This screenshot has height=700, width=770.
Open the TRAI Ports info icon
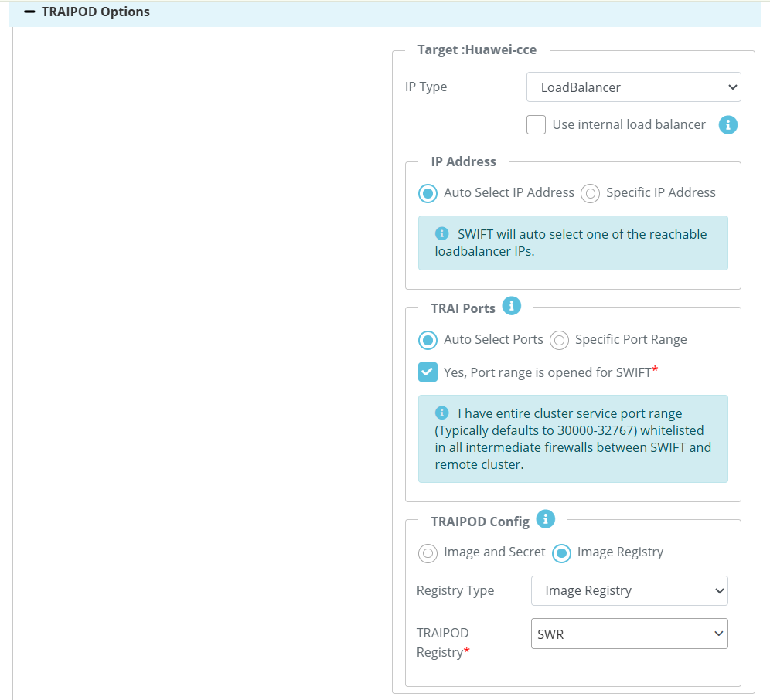511,306
